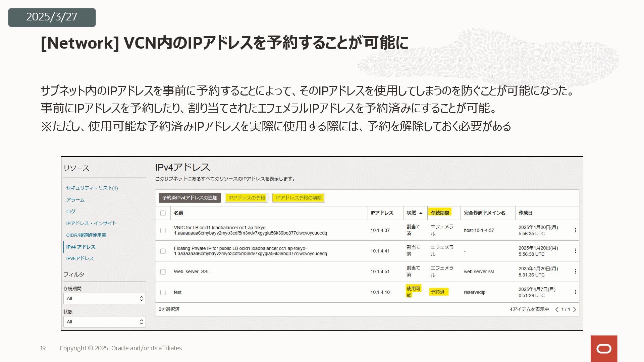Image resolution: width=644 pixels, height=362 pixels.
Task: Select IPv4 アドレス resource item
Action: coord(80,247)
